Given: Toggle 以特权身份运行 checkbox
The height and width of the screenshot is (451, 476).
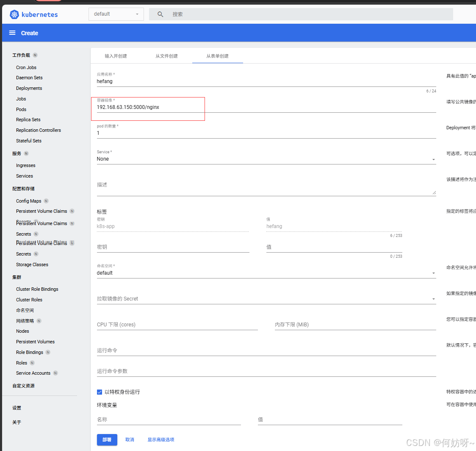Looking at the screenshot, I should (100, 392).
